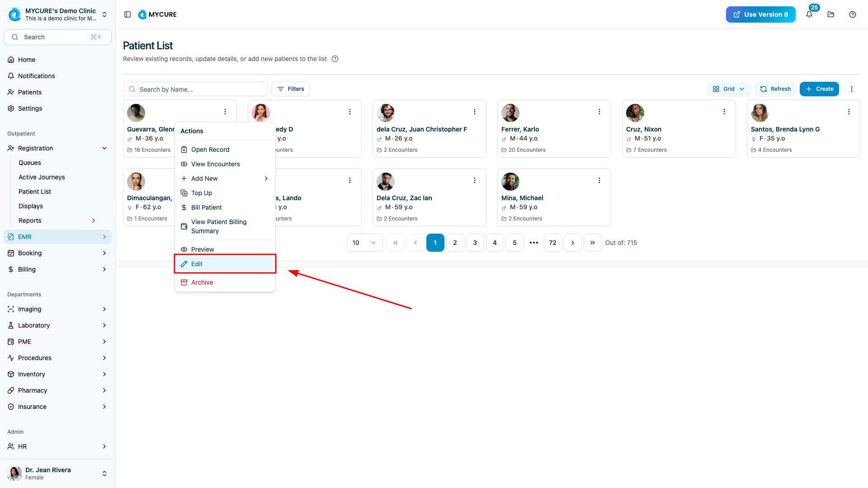Click the help question mark icon
This screenshot has width=868, height=488.
(x=853, y=14)
